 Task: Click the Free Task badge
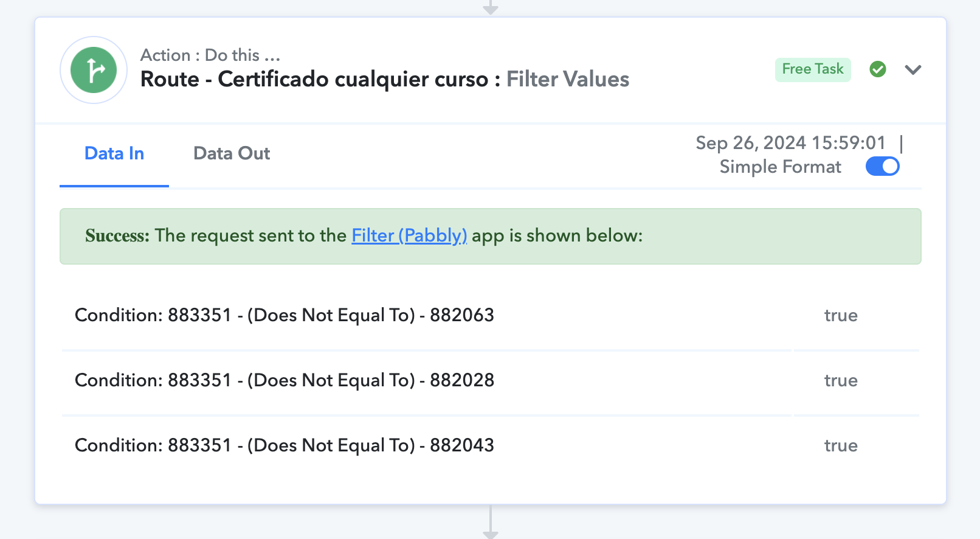click(x=813, y=69)
